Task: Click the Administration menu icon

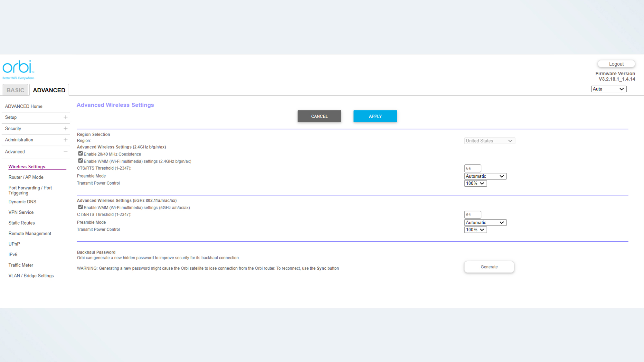Action: tap(65, 140)
